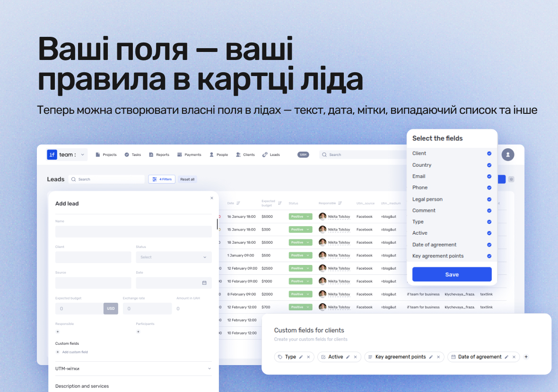Open Positive status dropdown for 8 February row

pos(300,294)
